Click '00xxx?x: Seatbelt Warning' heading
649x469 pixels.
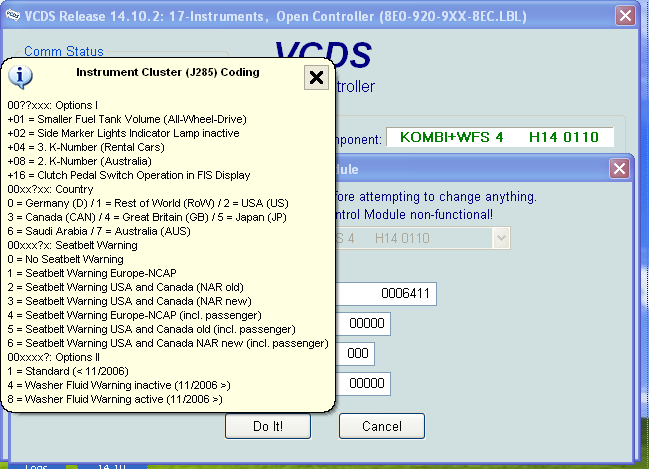72,245
